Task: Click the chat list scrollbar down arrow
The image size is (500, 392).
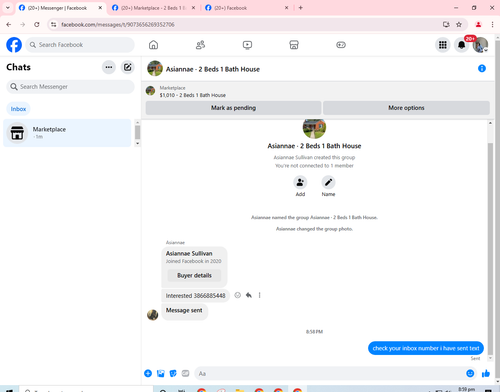Action: (x=137, y=143)
